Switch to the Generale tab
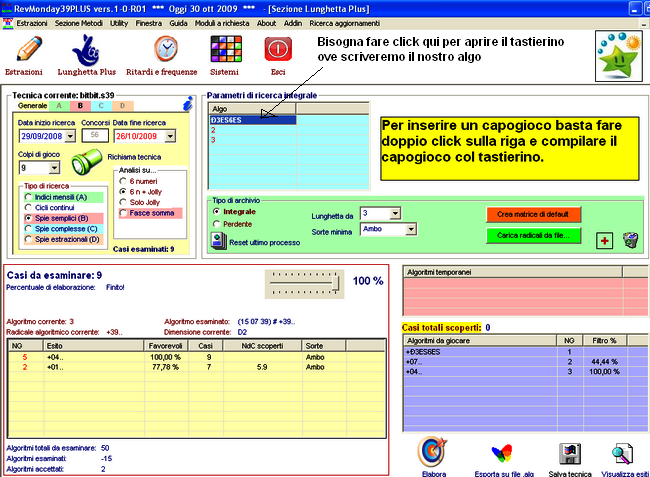 [32, 106]
